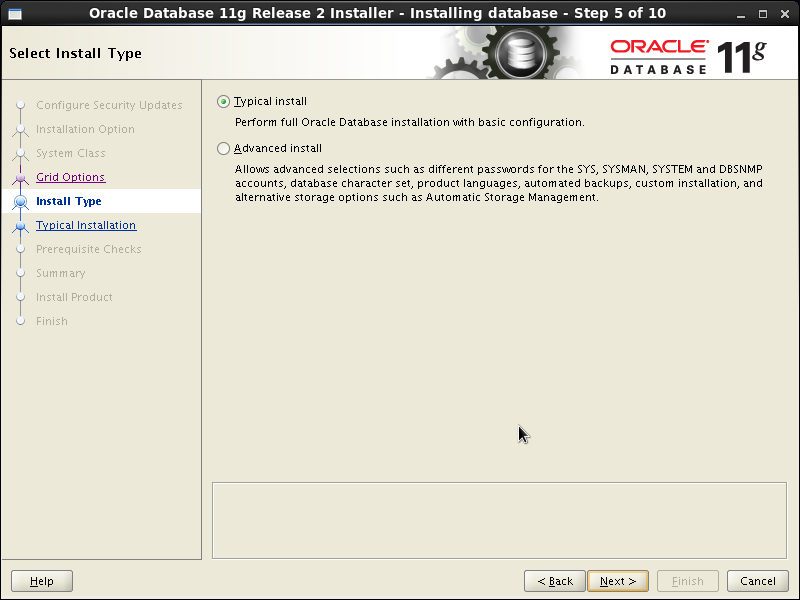Click the Oracle Database 11g logo

point(688,57)
